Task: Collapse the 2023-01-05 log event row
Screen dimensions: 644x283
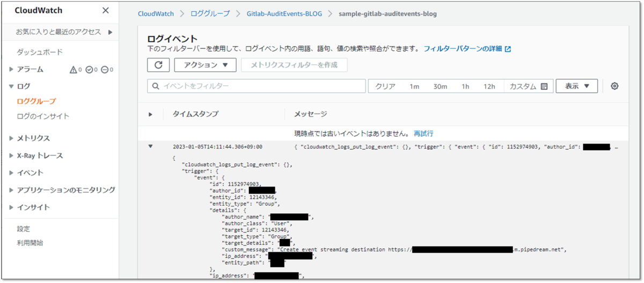Action: pos(151,146)
